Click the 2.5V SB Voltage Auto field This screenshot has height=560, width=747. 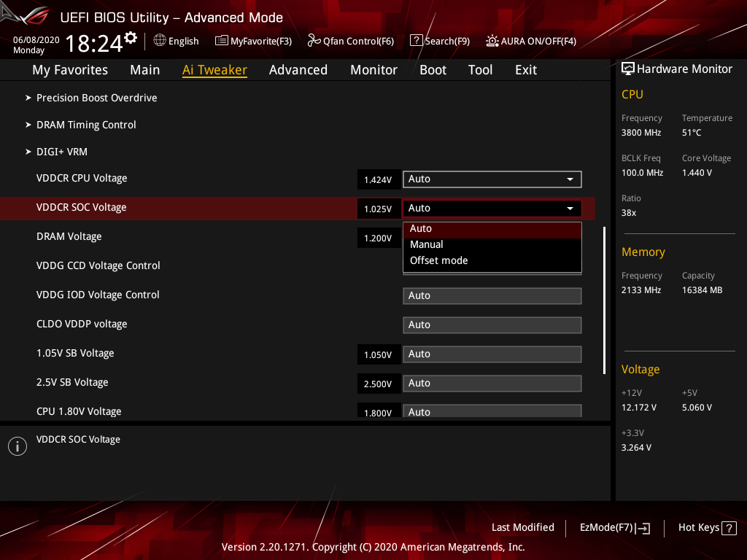[x=492, y=384]
